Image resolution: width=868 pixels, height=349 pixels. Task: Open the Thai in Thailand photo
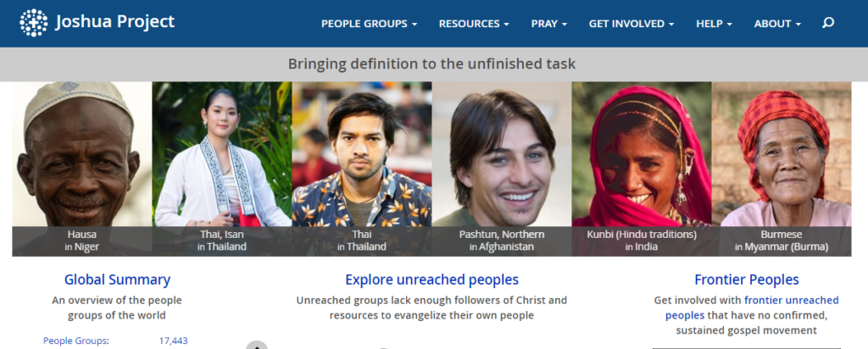coord(362,169)
